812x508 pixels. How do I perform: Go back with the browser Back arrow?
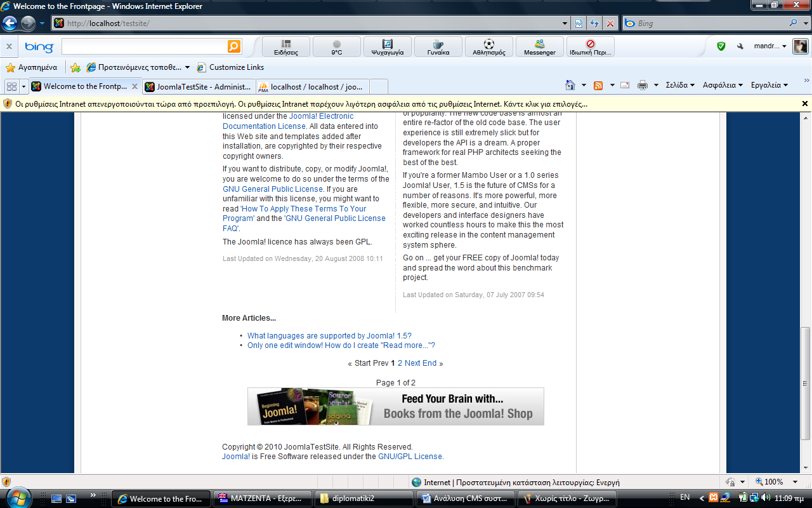click(10, 23)
